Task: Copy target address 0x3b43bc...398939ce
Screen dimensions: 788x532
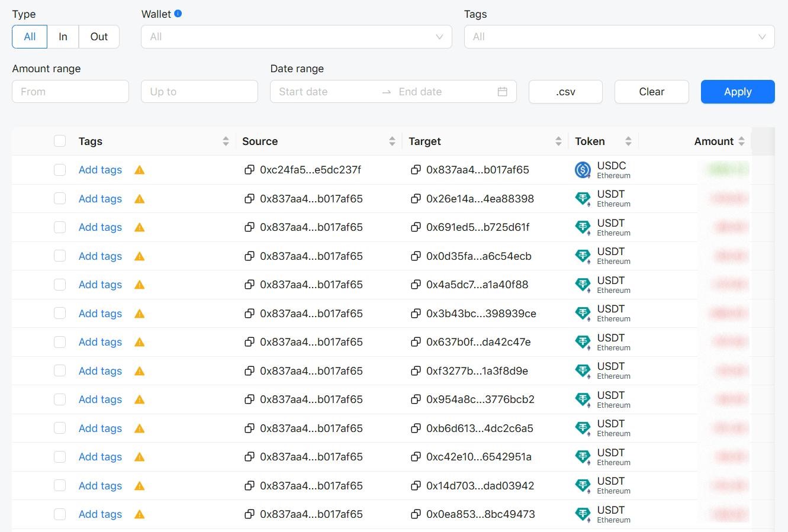Action: pyautogui.click(x=416, y=314)
